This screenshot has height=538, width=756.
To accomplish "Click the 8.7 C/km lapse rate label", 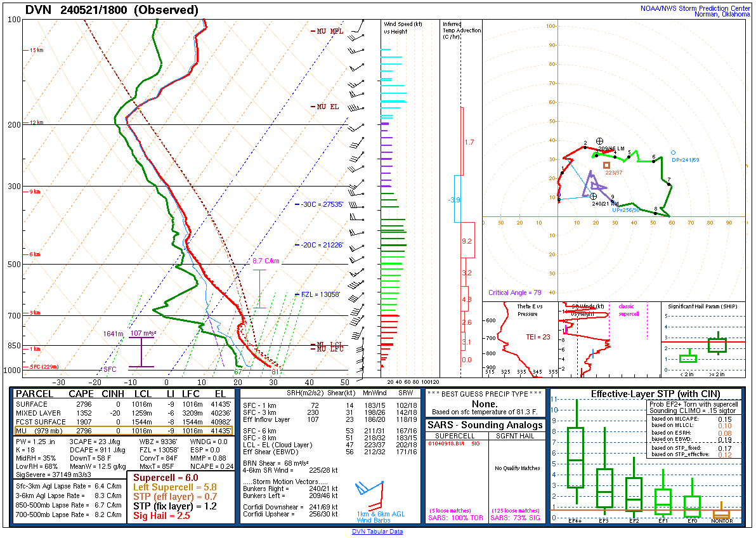I will click(x=266, y=261).
